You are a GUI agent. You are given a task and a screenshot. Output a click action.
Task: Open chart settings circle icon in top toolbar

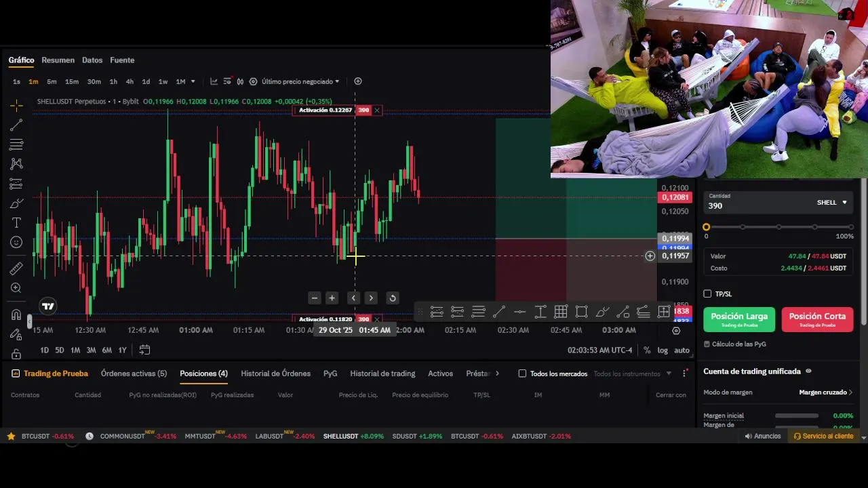(x=253, y=81)
